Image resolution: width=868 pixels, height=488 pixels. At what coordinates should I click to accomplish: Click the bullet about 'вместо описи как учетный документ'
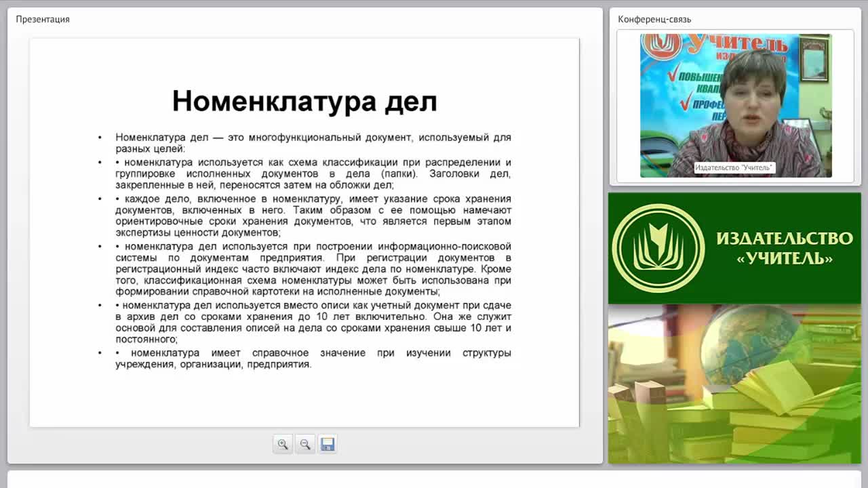point(313,323)
